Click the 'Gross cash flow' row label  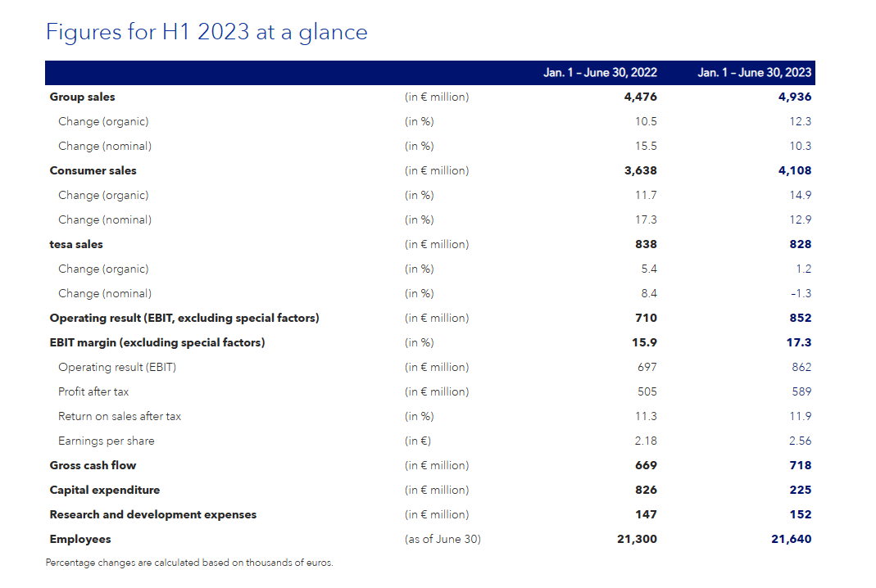click(93, 465)
